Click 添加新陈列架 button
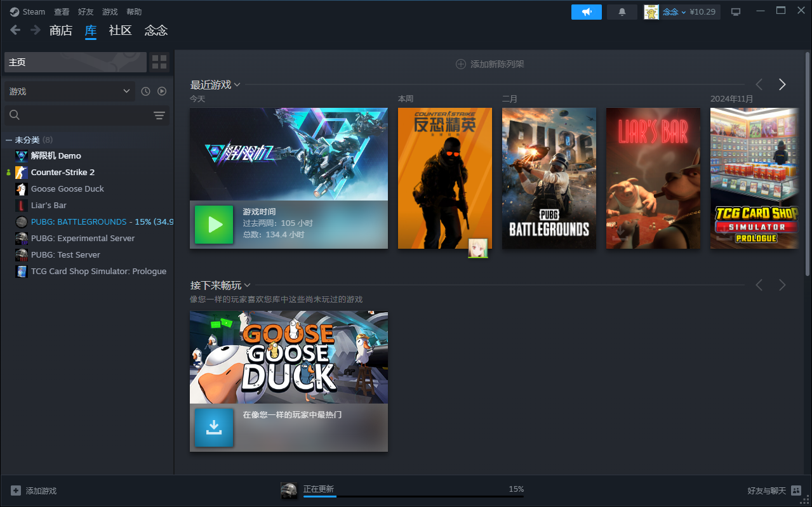Image resolution: width=812 pixels, height=507 pixels. pyautogui.click(x=489, y=64)
